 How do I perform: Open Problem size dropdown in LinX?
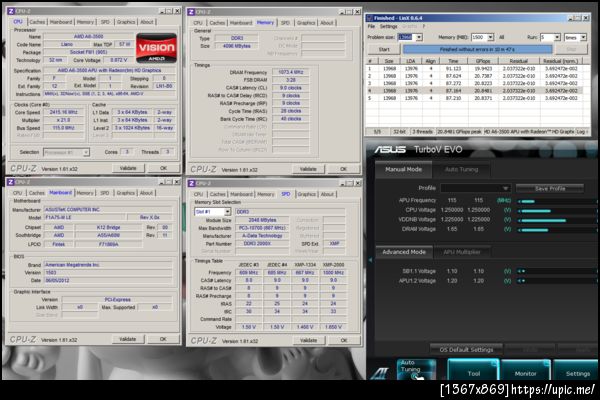point(419,37)
